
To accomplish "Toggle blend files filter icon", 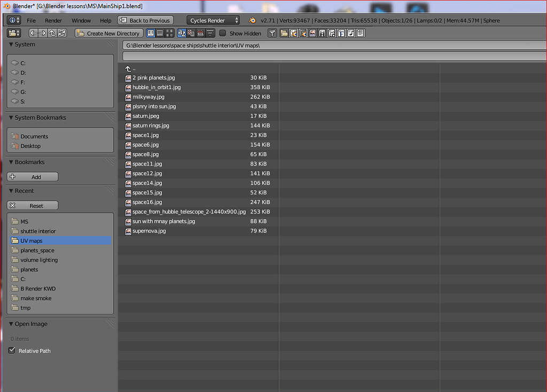I will pos(293,33).
